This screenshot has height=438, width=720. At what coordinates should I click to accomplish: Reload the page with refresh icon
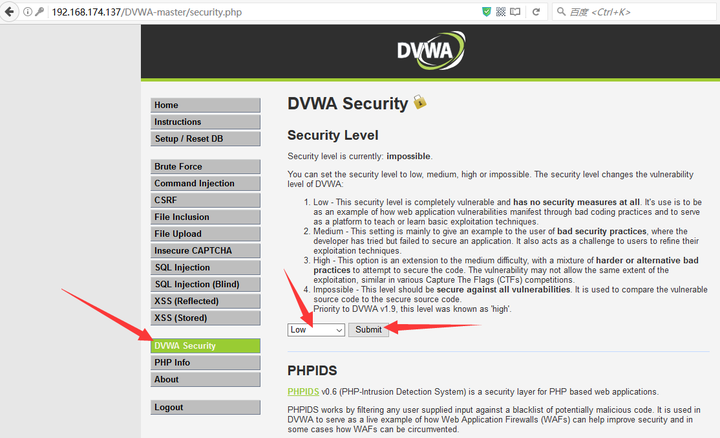pyautogui.click(x=536, y=12)
